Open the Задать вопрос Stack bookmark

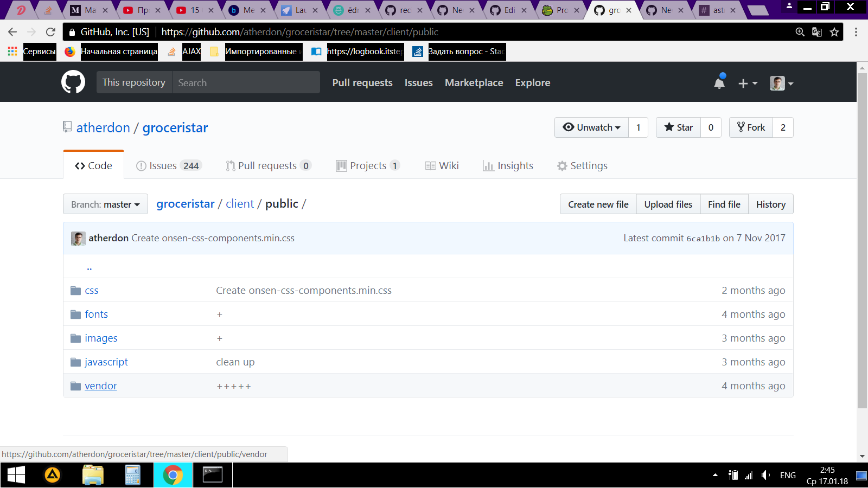pyautogui.click(x=459, y=52)
